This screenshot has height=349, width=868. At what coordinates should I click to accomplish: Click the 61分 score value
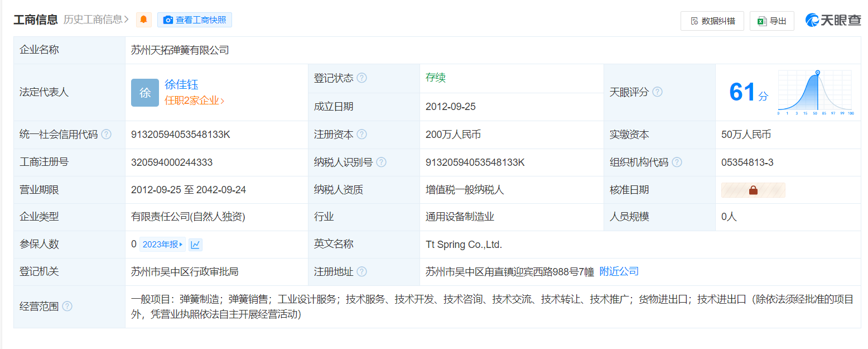749,92
